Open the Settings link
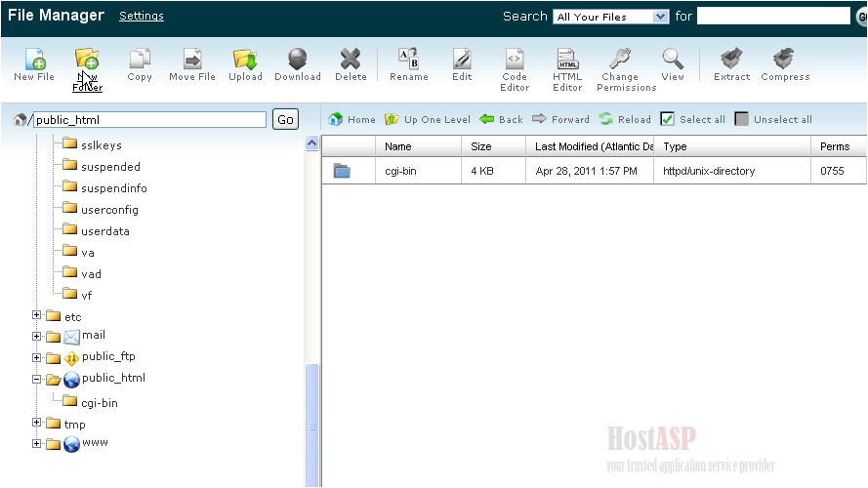868x488 pixels. (142, 17)
